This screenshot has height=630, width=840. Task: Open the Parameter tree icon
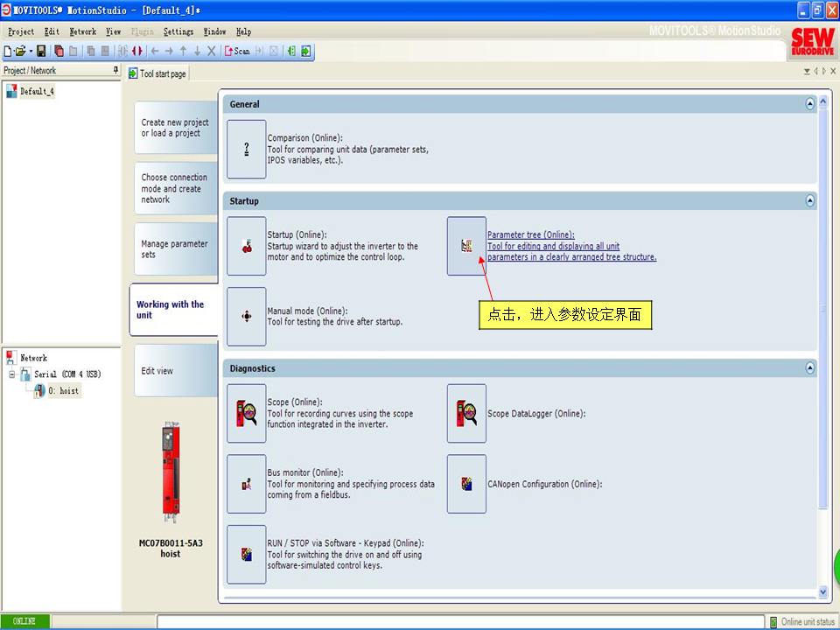pyautogui.click(x=466, y=246)
